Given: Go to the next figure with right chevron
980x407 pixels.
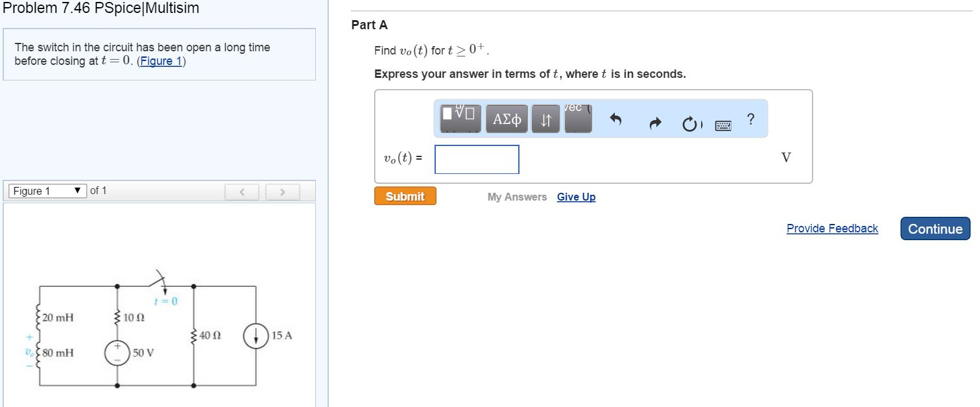Looking at the screenshot, I should 283,192.
